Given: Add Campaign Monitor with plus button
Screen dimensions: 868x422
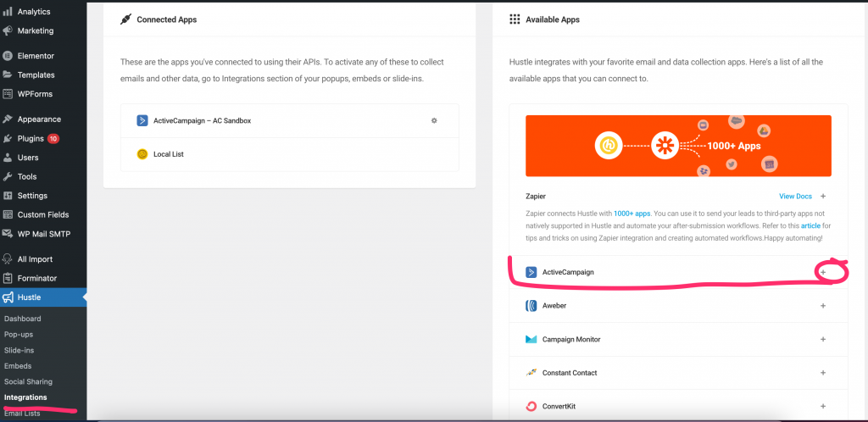Looking at the screenshot, I should [x=823, y=340].
